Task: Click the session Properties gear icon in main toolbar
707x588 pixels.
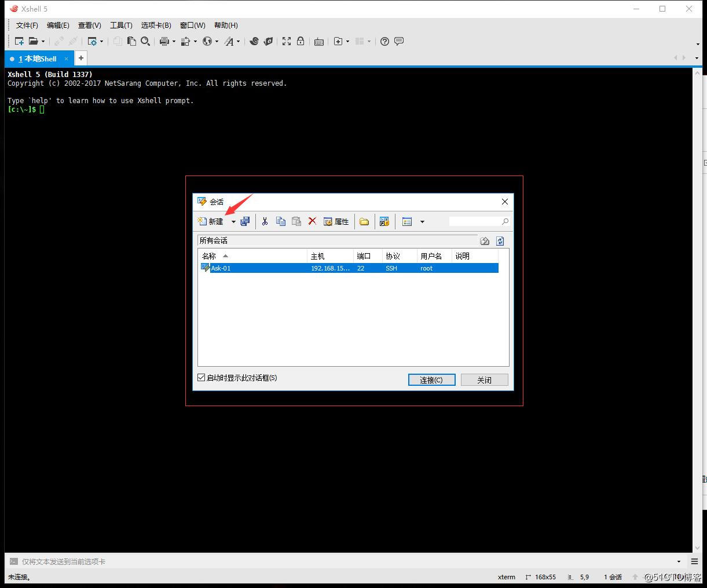Action: tap(92, 41)
